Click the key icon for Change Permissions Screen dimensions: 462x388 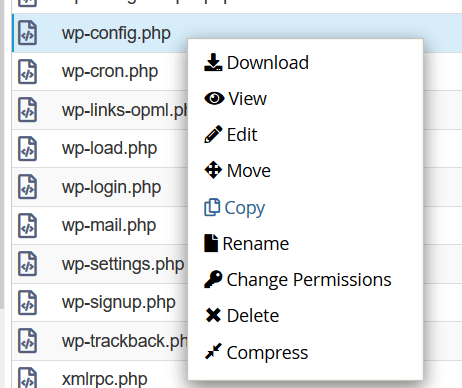click(x=213, y=279)
